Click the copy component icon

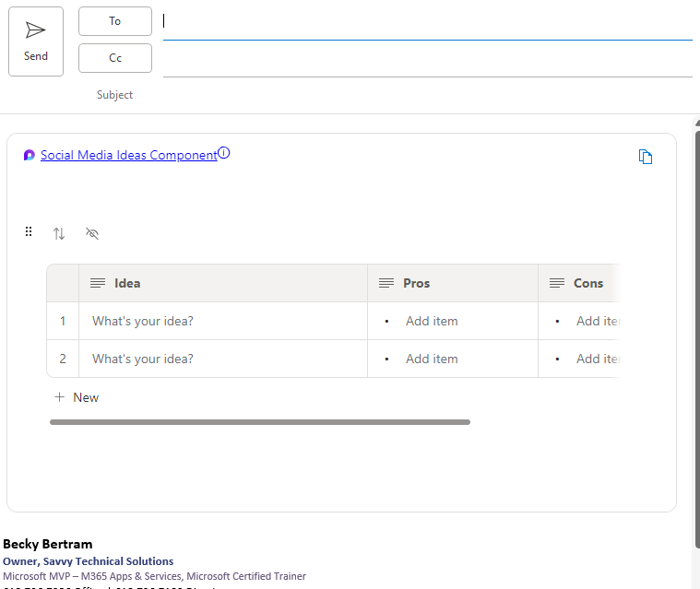click(646, 157)
